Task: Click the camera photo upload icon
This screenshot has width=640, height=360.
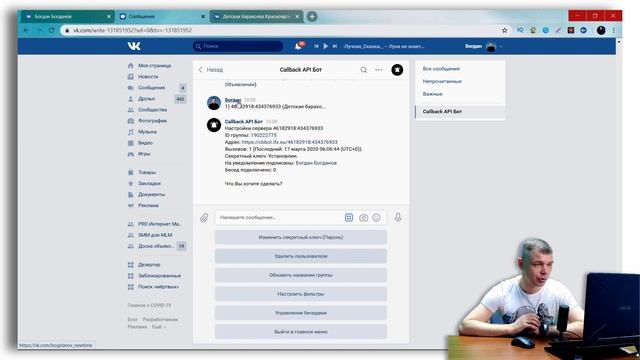Action: 363,218
